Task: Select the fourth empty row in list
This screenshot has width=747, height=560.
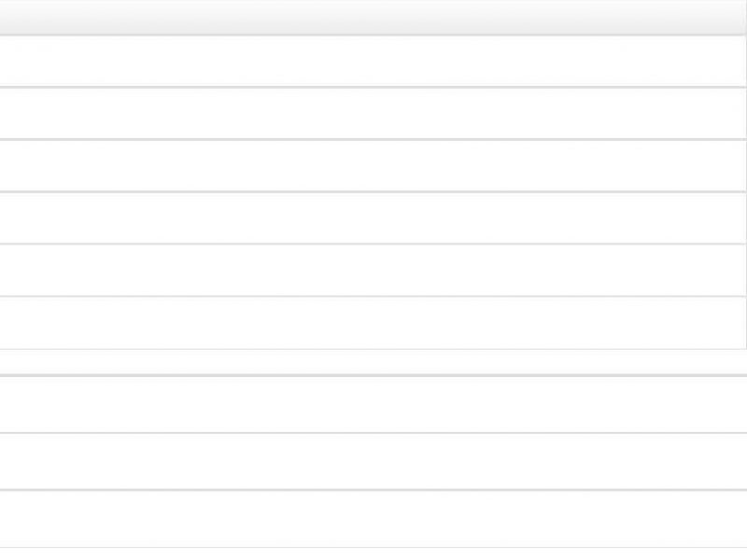Action: (x=373, y=218)
